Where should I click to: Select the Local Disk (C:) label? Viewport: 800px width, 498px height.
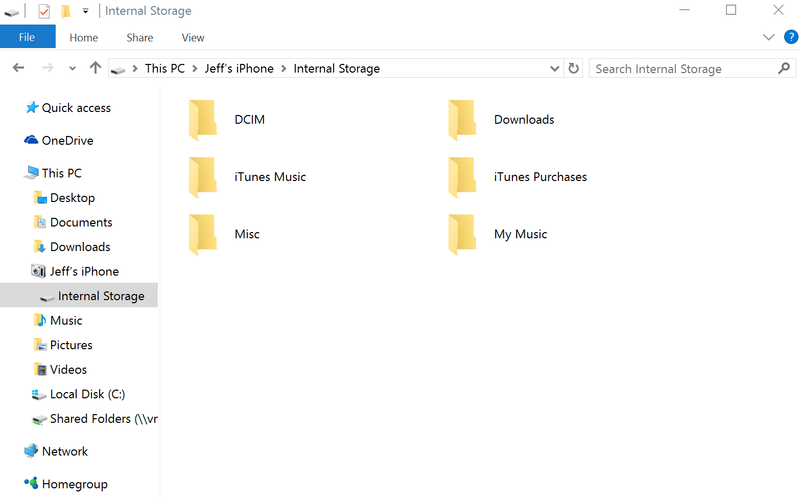[x=88, y=394]
